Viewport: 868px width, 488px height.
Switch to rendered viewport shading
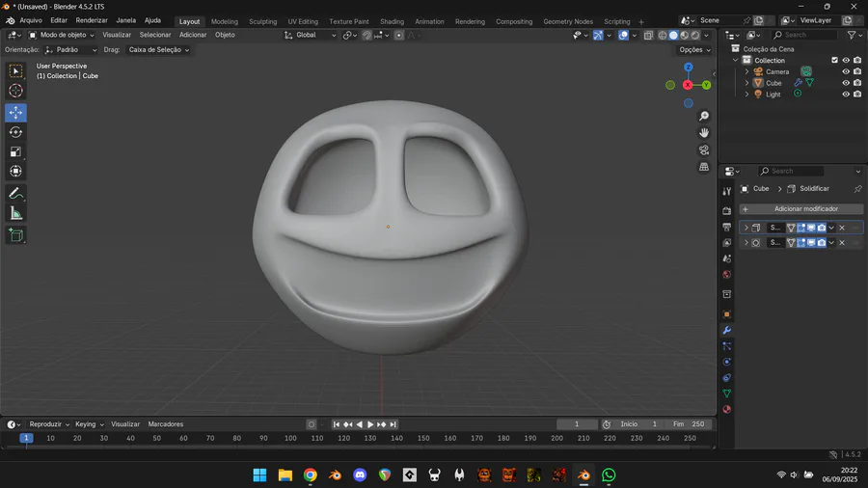point(695,35)
